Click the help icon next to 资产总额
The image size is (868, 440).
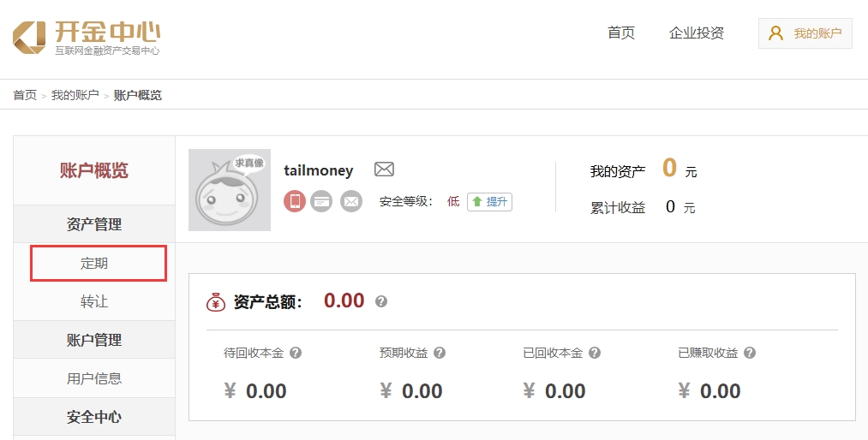[381, 301]
